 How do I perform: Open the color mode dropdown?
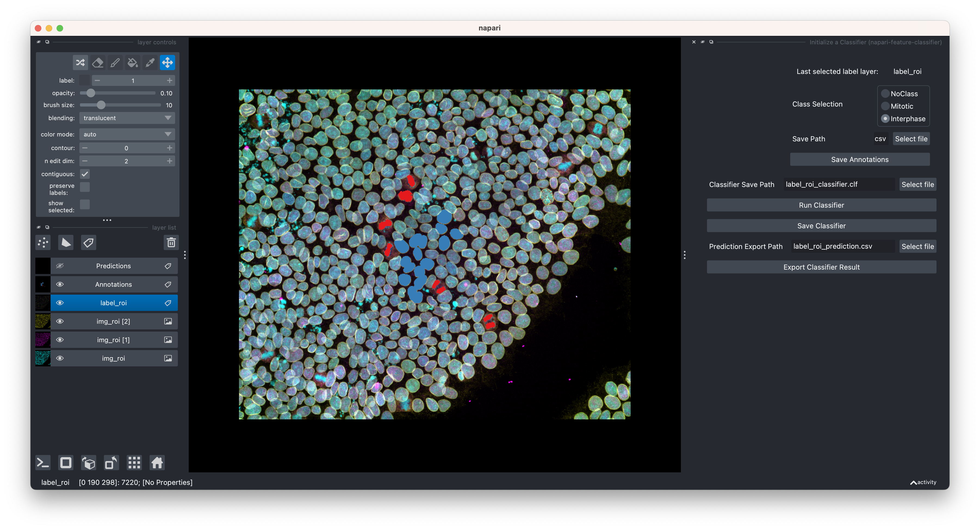click(127, 134)
